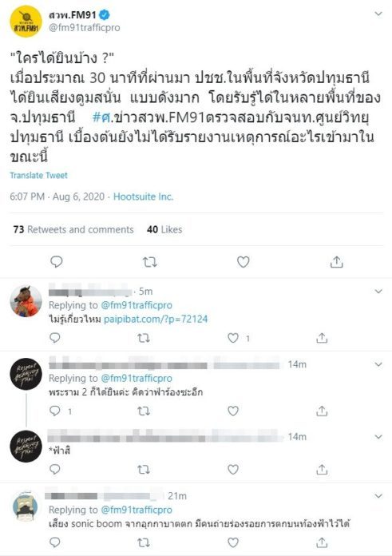Like the พระราม 2 reply

pyautogui.click(x=233, y=411)
